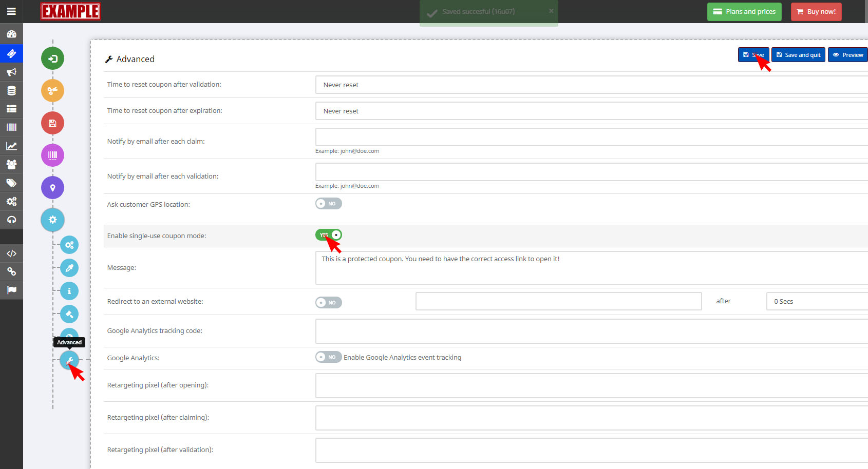This screenshot has width=868, height=469.
Task: Select the orange scissors step circle
Action: pos(52,91)
